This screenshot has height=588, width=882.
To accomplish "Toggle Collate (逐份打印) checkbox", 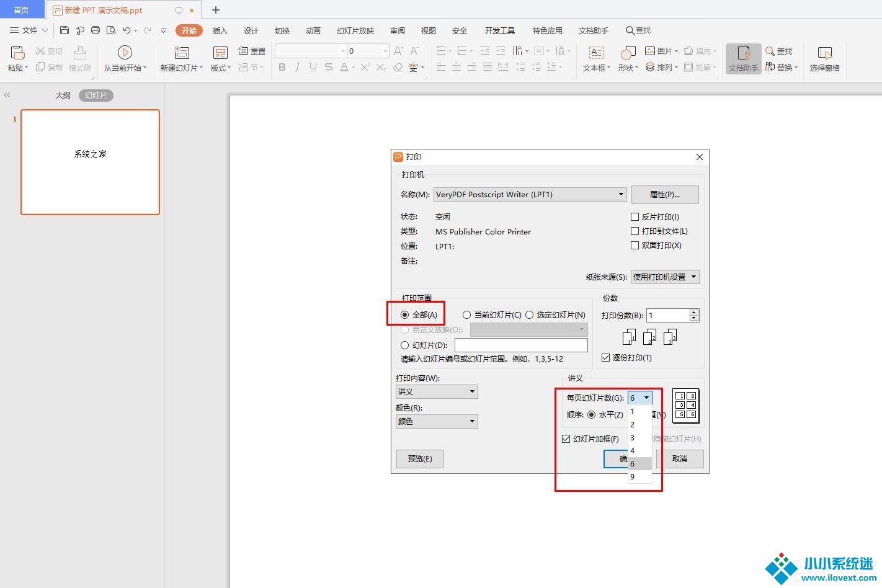I will point(605,358).
